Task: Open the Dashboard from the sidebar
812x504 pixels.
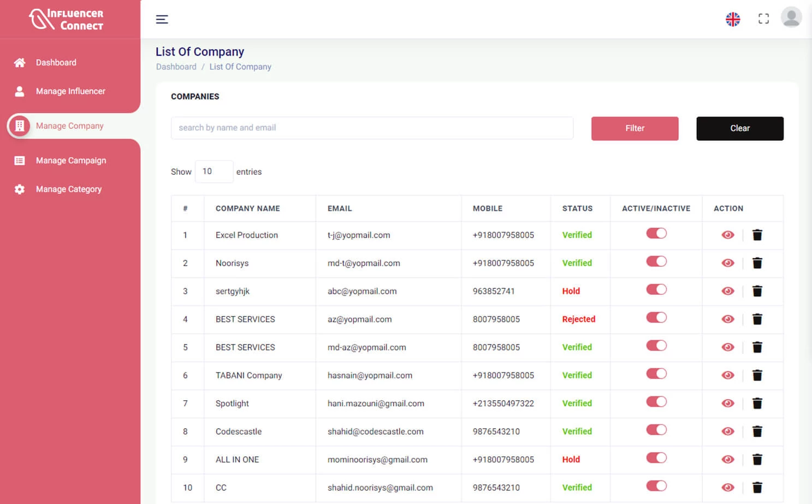Action: pos(56,62)
